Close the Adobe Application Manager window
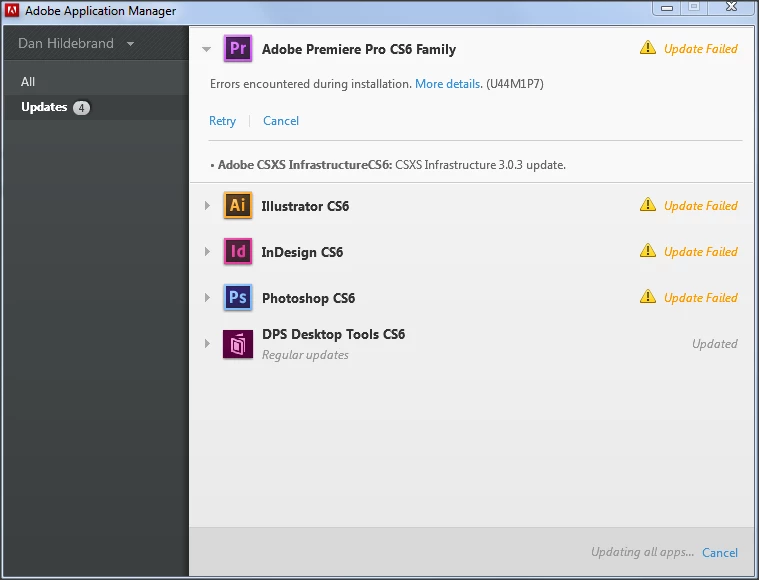 click(731, 7)
